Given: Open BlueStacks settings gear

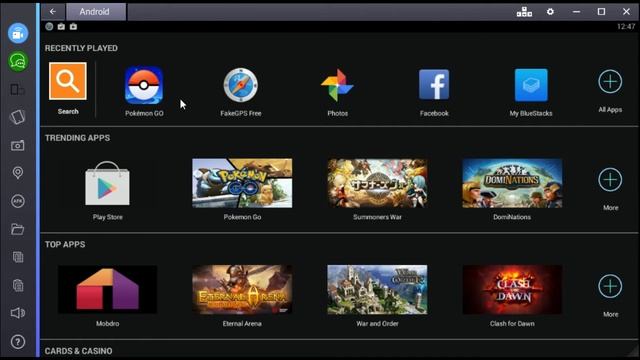Looking at the screenshot, I should pos(550,11).
